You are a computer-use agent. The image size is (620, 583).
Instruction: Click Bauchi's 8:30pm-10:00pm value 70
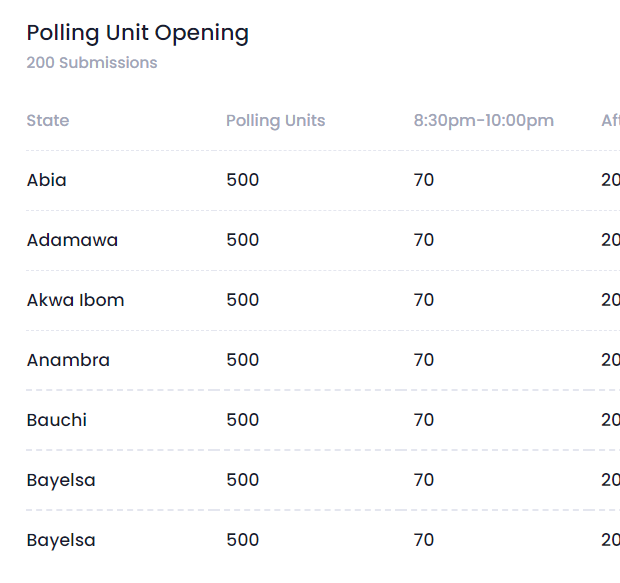(x=424, y=421)
